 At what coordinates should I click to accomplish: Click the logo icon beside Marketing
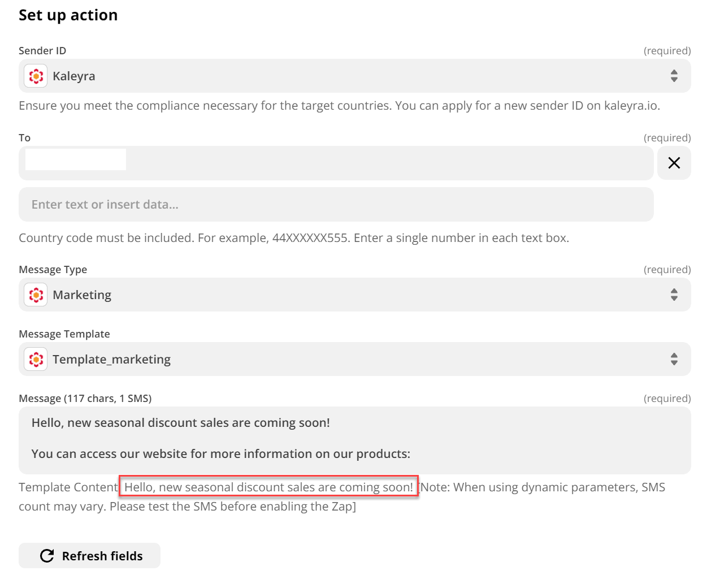[36, 295]
